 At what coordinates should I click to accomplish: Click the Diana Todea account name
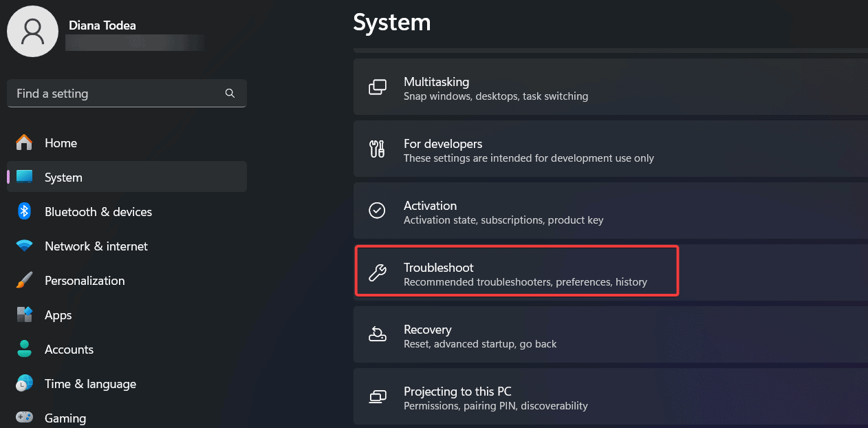click(x=102, y=25)
